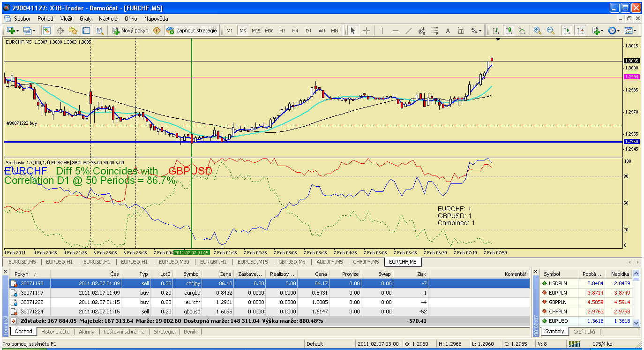Select the text tool 'A'
This screenshot has width=644, height=350.
point(448,30)
